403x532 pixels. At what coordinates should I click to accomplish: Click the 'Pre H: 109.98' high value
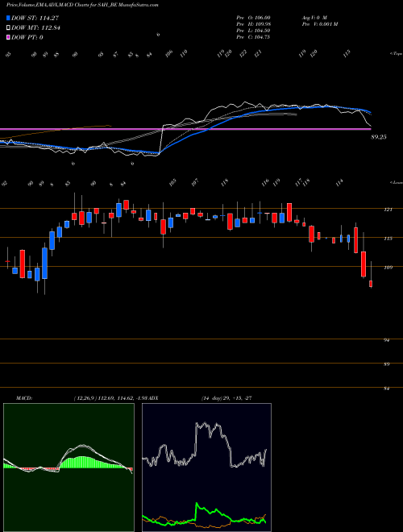253,24
